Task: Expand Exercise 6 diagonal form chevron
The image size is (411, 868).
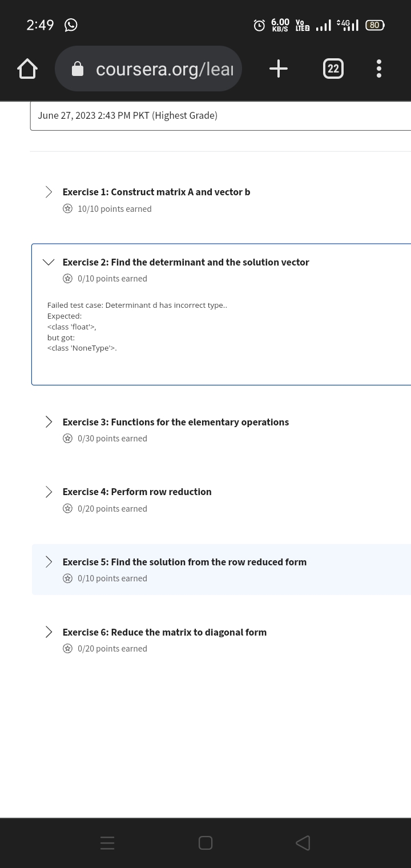Action: tap(49, 632)
